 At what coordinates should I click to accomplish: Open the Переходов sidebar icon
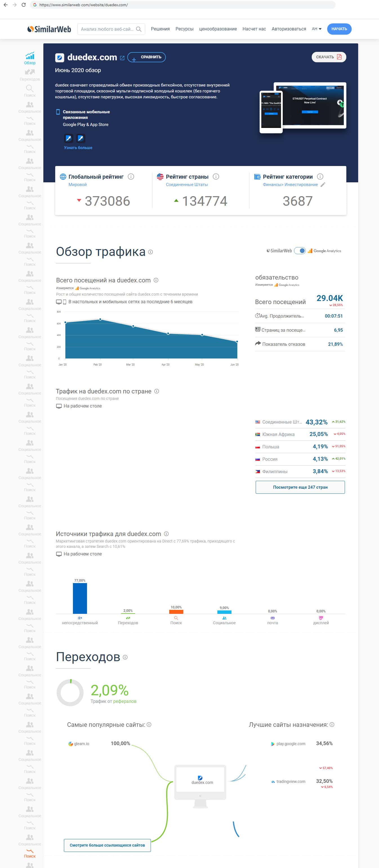pos(30,75)
